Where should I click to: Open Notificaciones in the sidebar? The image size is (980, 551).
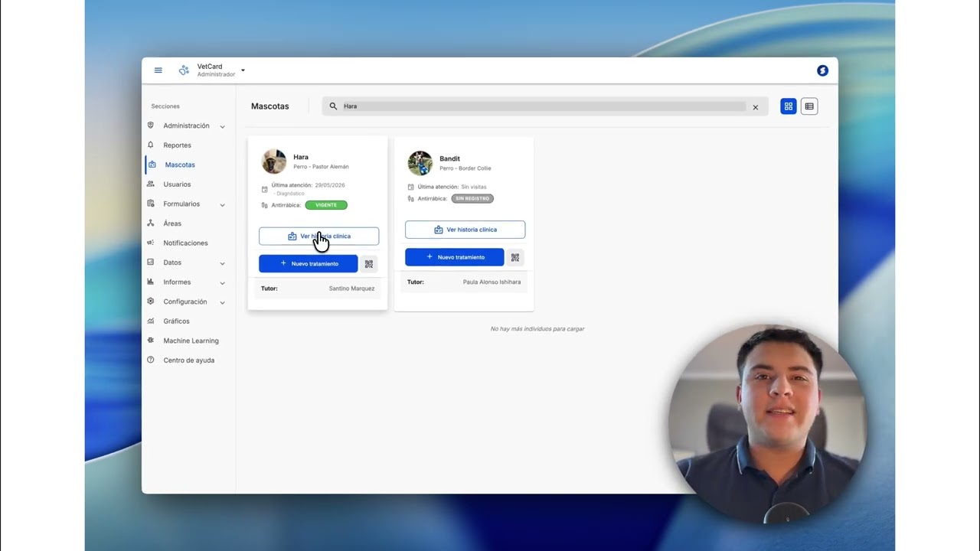185,243
